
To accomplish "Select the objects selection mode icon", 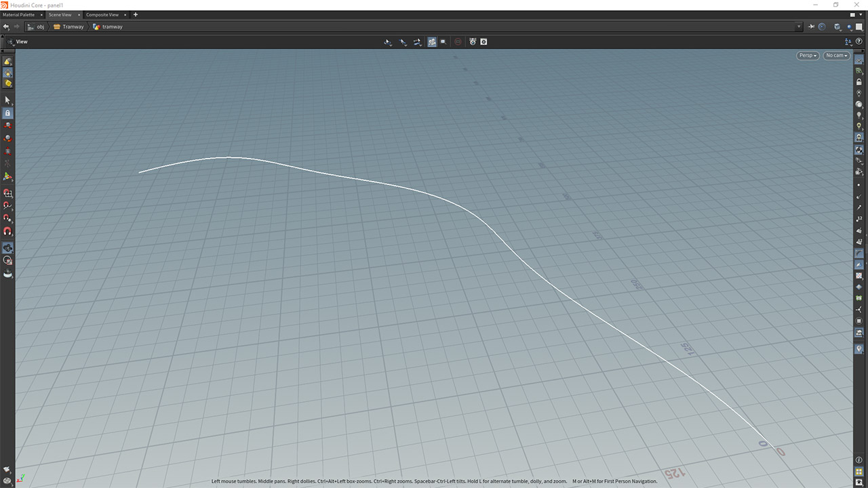I will 7,61.
